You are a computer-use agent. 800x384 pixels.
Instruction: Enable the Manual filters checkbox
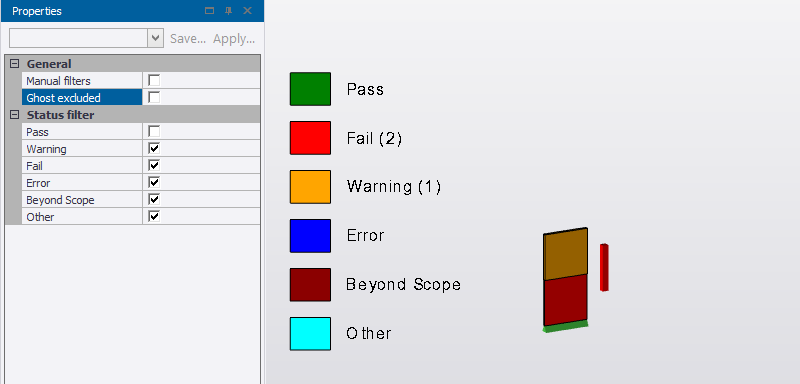point(154,81)
